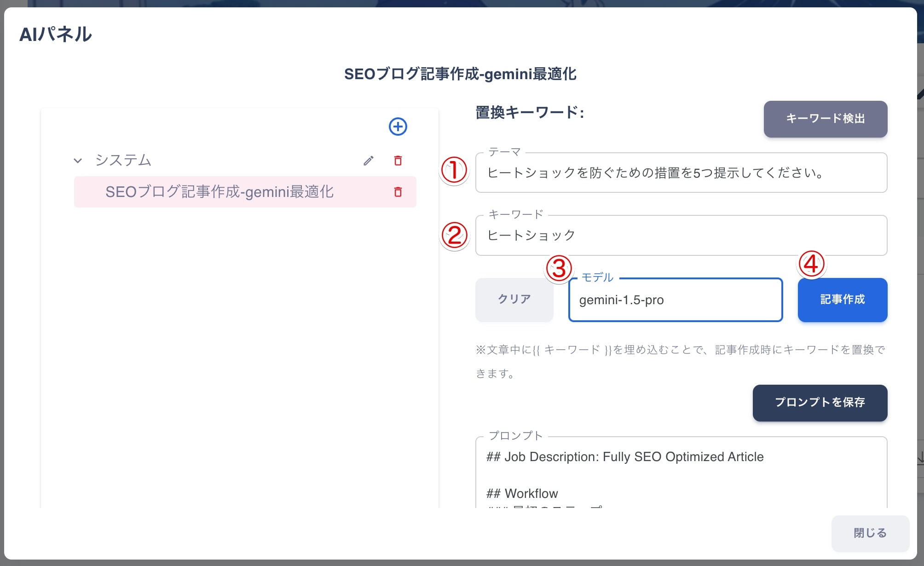Image resolution: width=924 pixels, height=566 pixels.
Task: Collapse the システム folder chevron
Action: coord(78,161)
